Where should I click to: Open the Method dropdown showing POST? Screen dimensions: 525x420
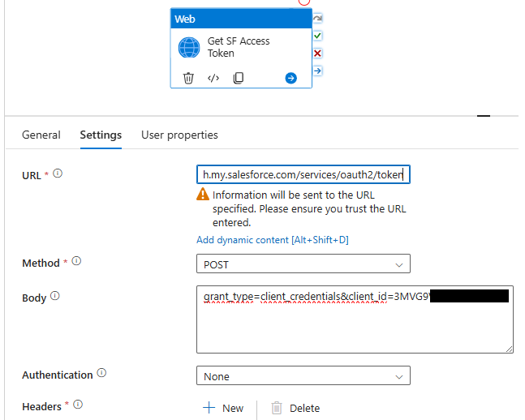tap(303, 264)
